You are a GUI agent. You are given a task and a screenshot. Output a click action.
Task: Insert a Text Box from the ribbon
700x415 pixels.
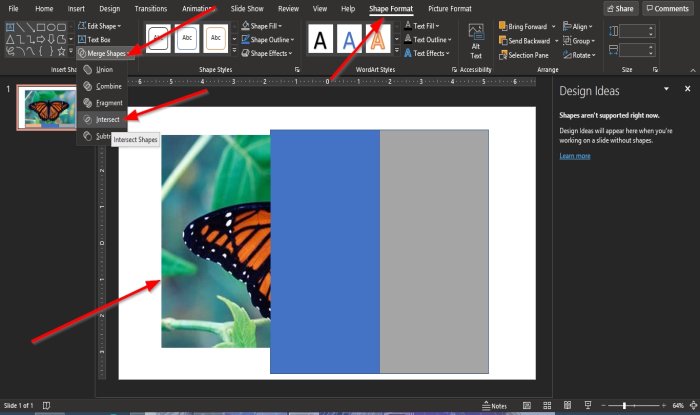[98, 39]
